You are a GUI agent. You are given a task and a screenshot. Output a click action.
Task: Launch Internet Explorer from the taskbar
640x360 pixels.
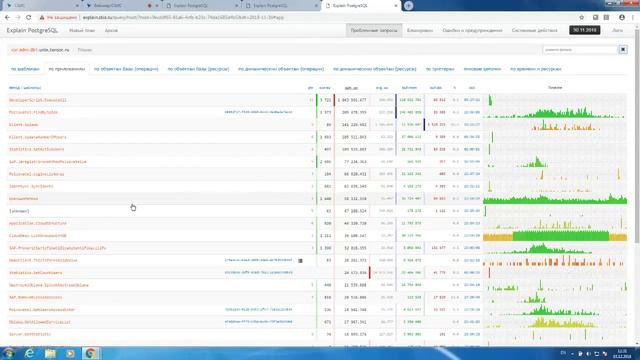pos(29,353)
